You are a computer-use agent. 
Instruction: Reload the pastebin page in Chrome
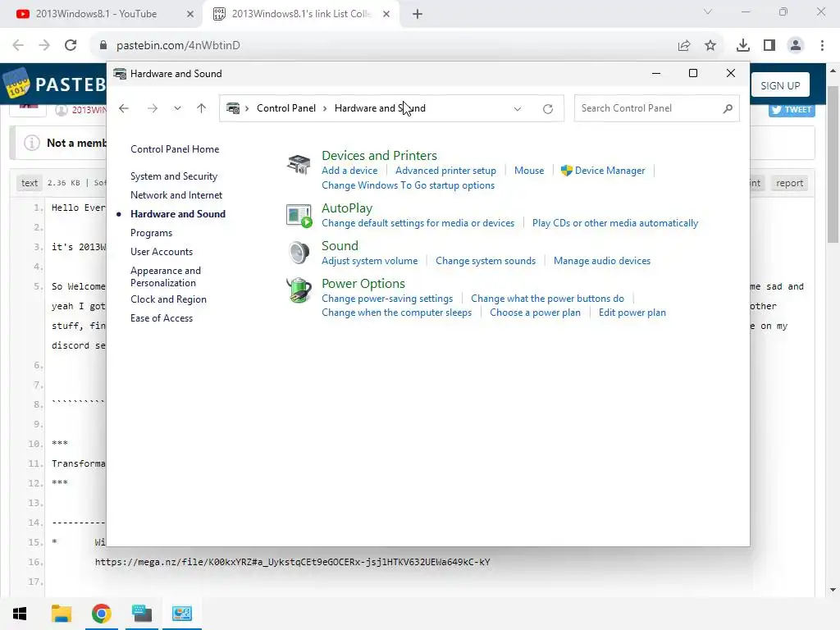tap(71, 46)
